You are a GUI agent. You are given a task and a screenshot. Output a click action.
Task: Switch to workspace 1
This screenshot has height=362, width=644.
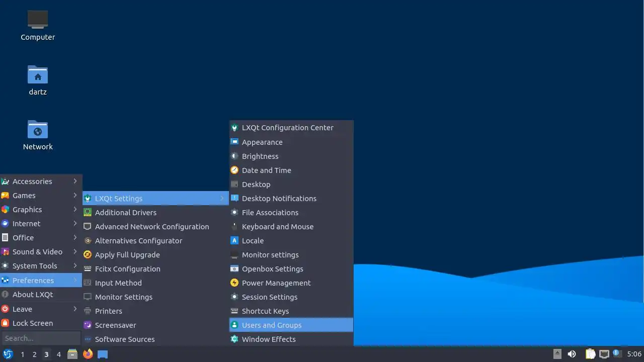pyautogui.click(x=22, y=354)
